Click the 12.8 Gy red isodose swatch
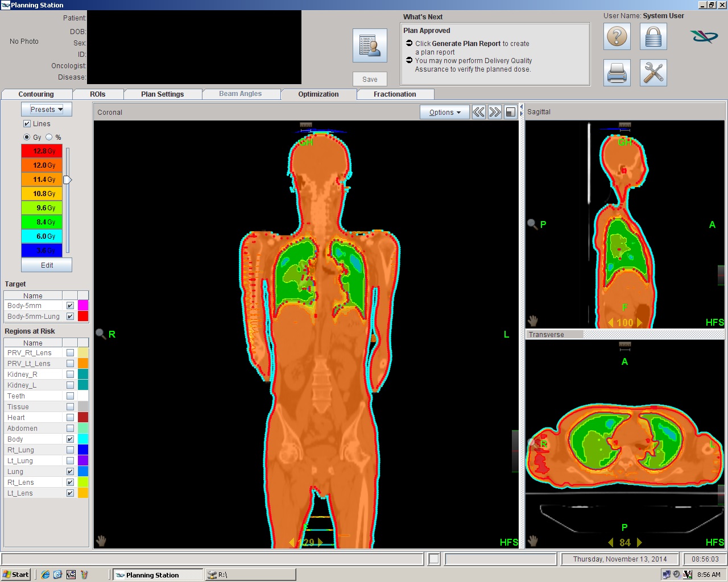The width and height of the screenshot is (728, 582). (42, 151)
